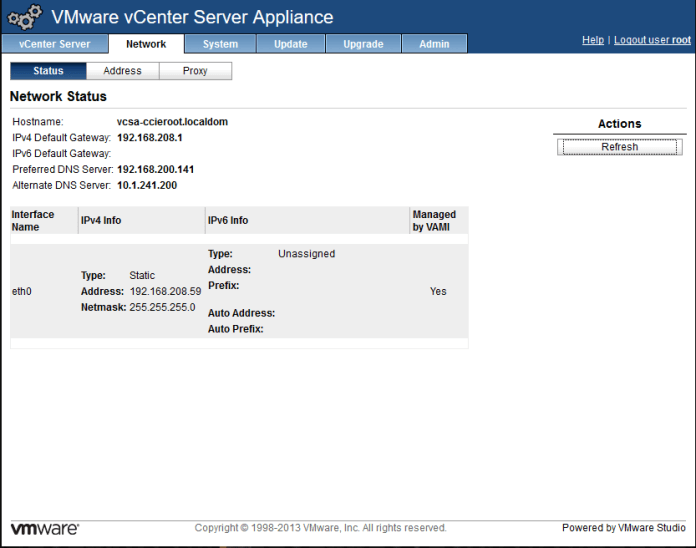696x548 pixels.
Task: Click the IPv4 Info column header
Action: [101, 221]
